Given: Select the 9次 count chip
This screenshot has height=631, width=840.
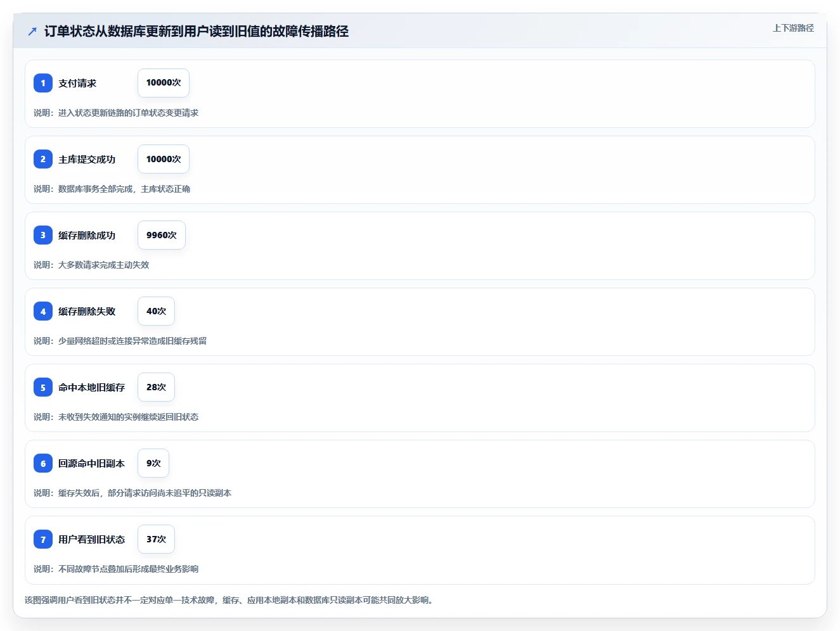Looking at the screenshot, I should click(153, 463).
